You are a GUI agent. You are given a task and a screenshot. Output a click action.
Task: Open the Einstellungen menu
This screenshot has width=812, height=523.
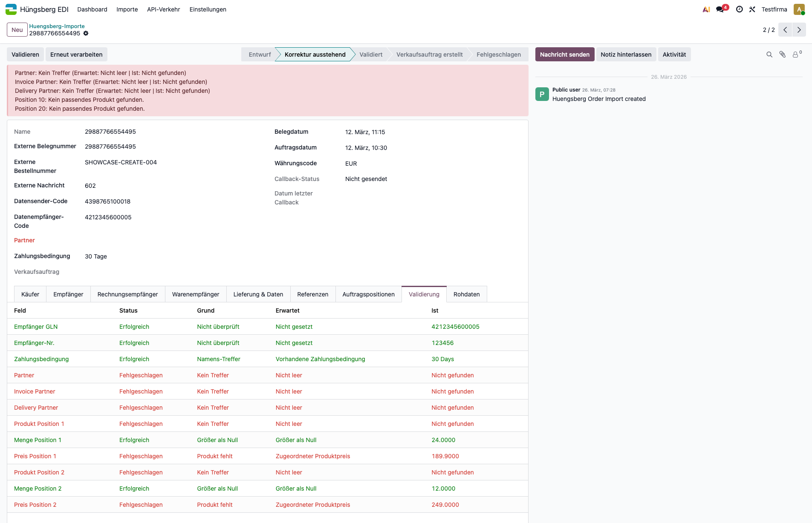pos(208,9)
